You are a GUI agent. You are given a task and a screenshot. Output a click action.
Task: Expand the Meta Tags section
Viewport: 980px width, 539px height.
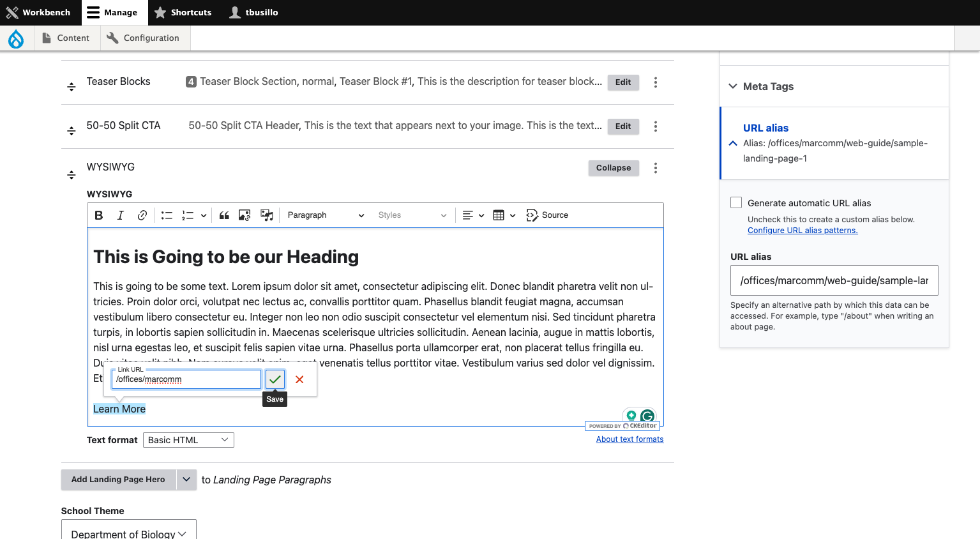point(834,86)
